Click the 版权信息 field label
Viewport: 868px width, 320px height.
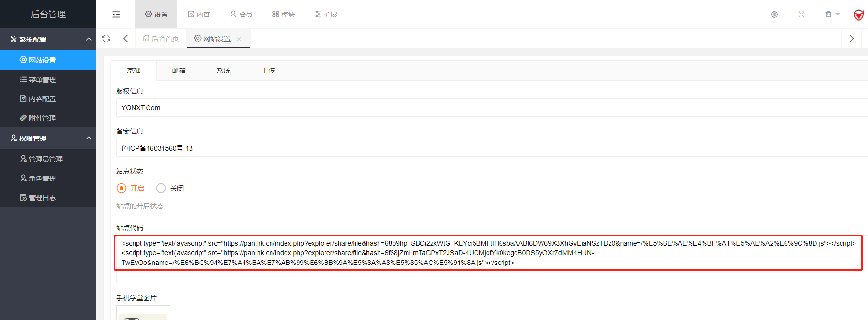pos(130,91)
